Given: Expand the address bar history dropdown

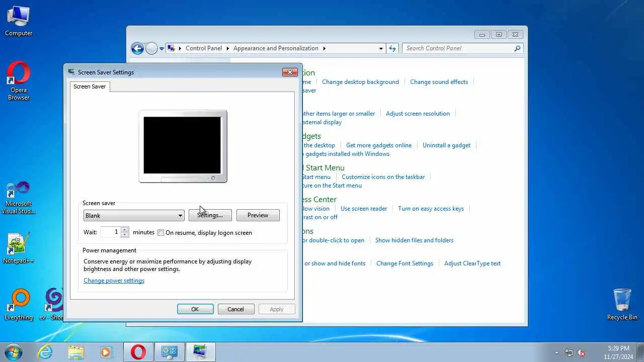Looking at the screenshot, I should pyautogui.click(x=381, y=48).
